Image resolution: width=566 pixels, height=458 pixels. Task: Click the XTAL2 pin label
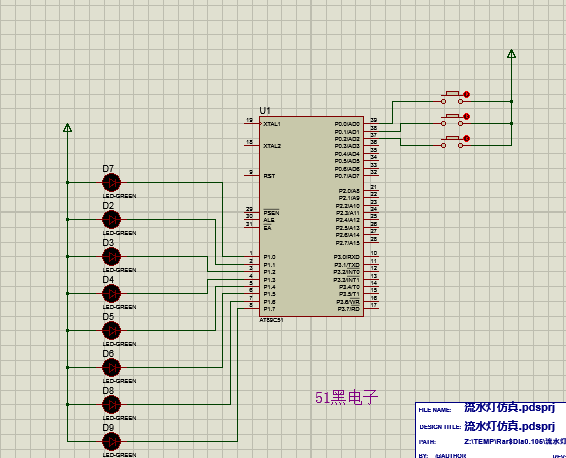point(272,146)
